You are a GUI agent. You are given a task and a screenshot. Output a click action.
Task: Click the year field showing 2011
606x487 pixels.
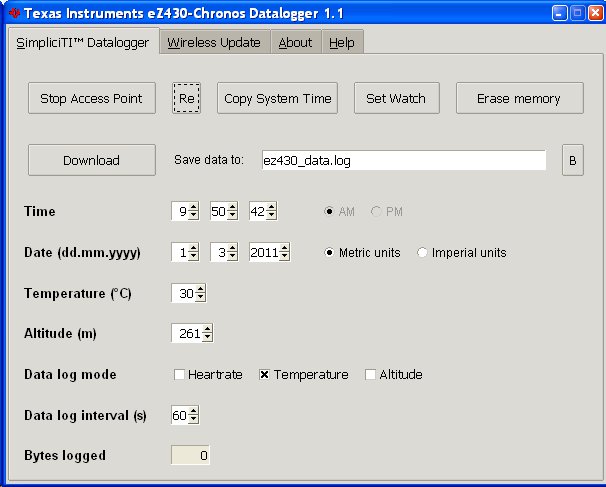264,253
